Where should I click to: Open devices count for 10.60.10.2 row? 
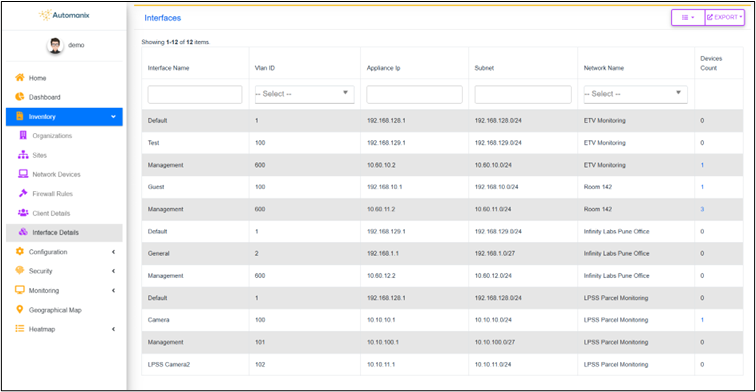click(x=702, y=164)
